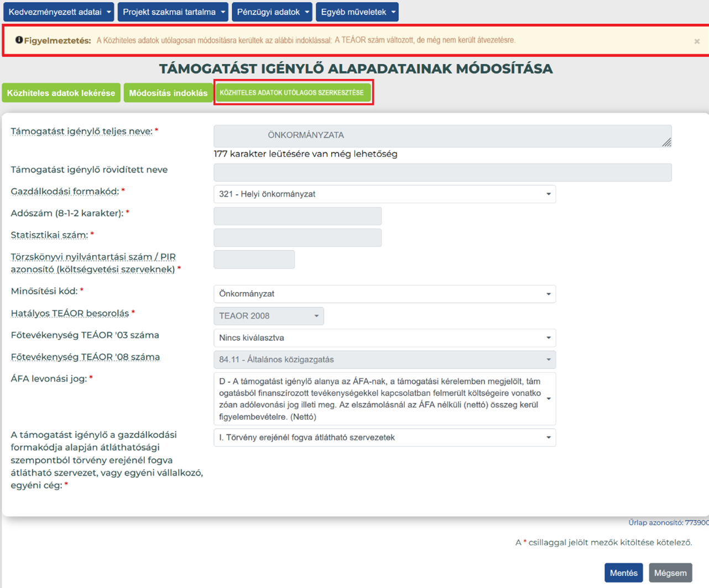Click the Módosítás indoklás button
The image size is (709, 588).
168,93
